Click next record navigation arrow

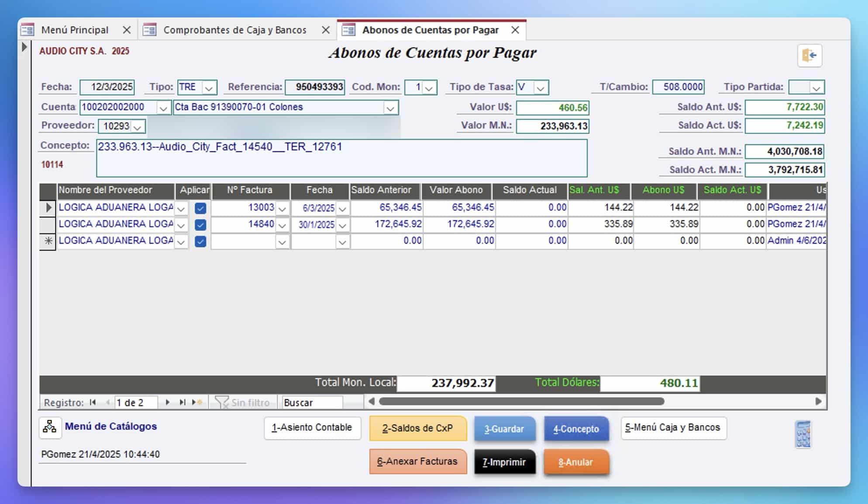click(167, 402)
